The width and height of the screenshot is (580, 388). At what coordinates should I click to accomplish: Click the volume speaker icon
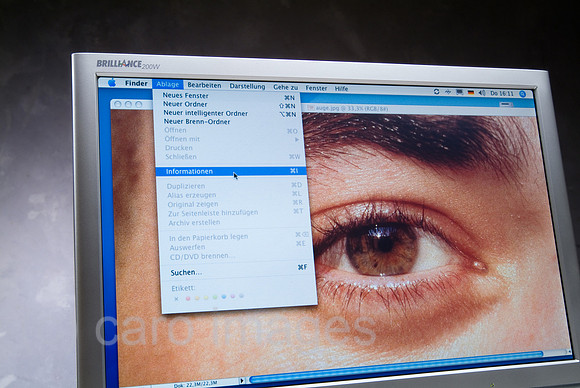[482, 93]
